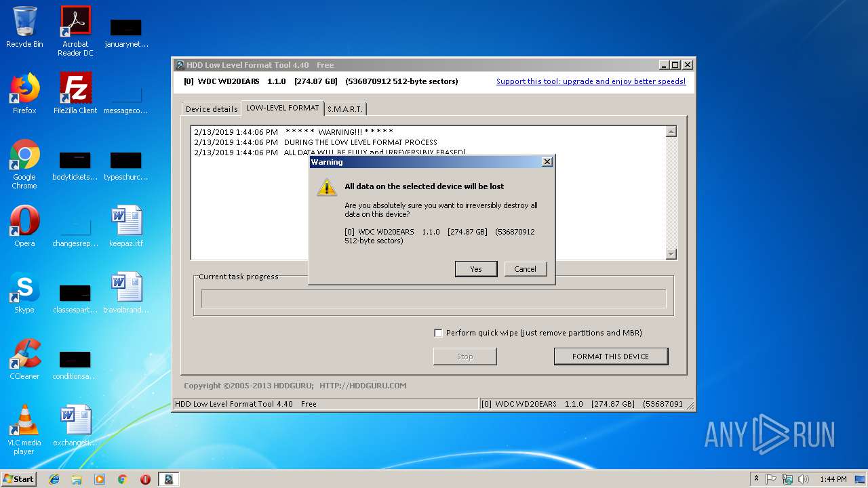Click the yellow warning triangle icon
Viewport: 868px width, 488px height.
click(x=327, y=188)
